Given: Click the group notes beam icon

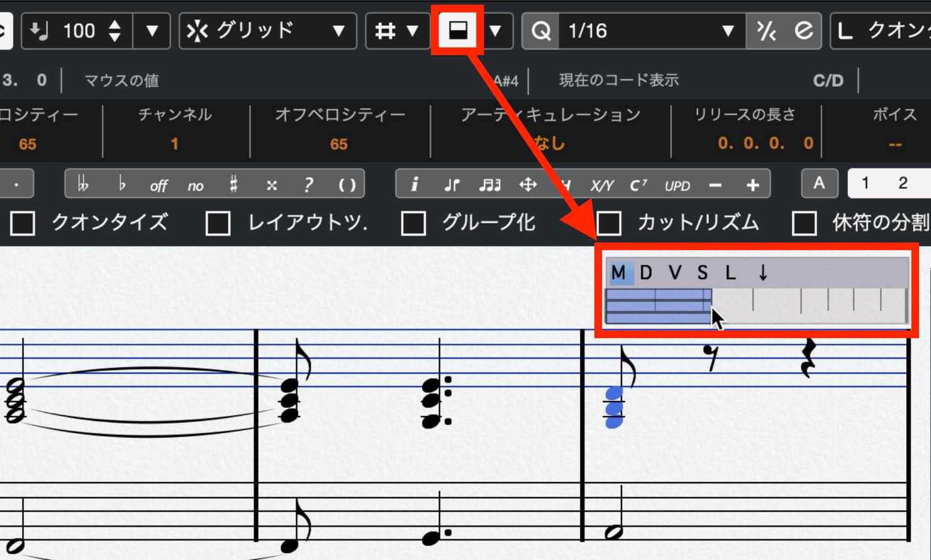Looking at the screenshot, I should tap(489, 185).
